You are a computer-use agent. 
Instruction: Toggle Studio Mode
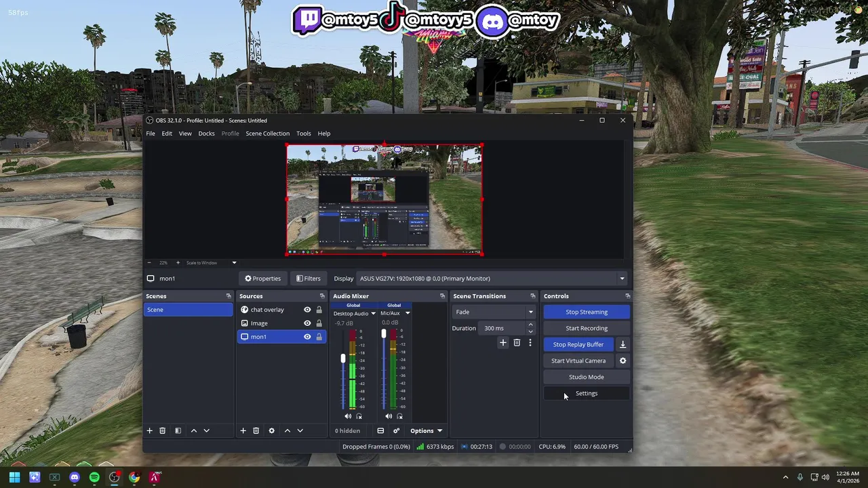587,377
